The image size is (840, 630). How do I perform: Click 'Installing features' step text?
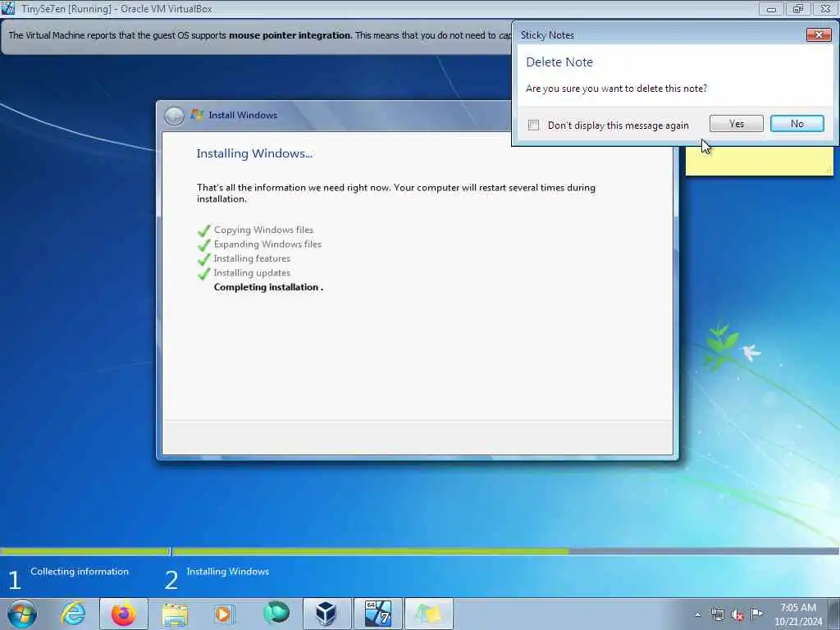pos(252,258)
